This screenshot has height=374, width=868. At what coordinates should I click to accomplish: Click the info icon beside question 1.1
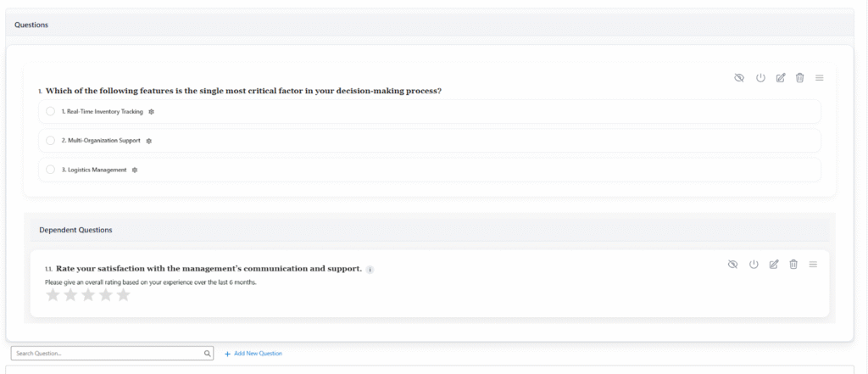click(x=370, y=270)
